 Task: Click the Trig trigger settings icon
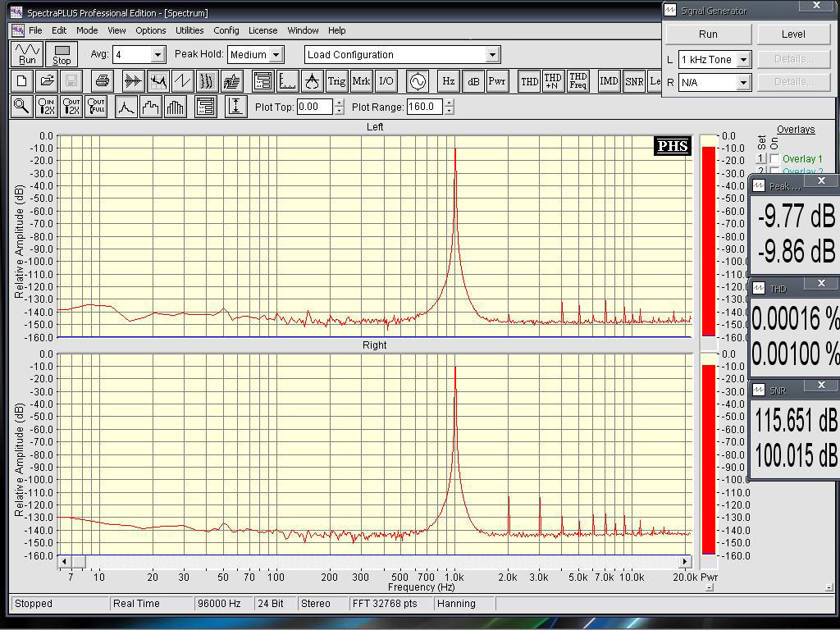[336, 81]
